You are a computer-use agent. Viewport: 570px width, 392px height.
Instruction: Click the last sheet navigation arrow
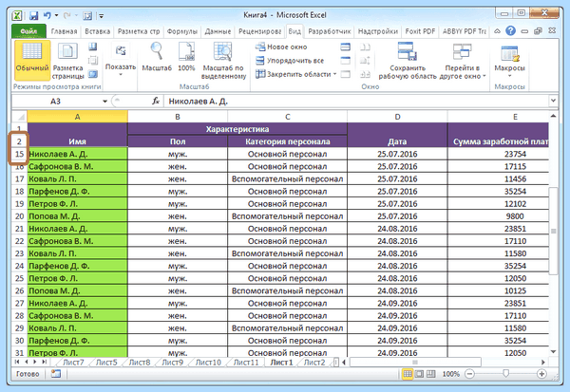[45, 362]
